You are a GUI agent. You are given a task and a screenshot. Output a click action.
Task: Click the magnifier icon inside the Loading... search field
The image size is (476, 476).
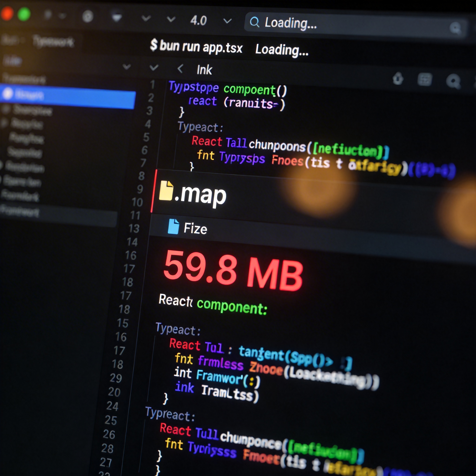254,22
